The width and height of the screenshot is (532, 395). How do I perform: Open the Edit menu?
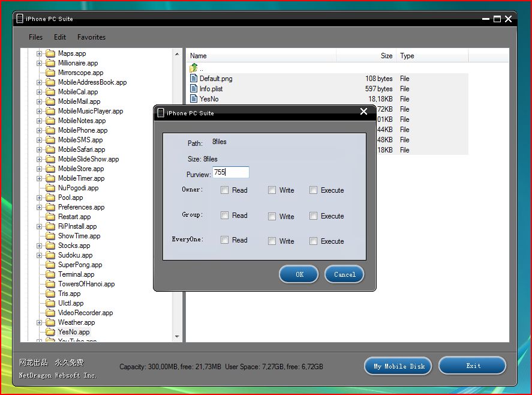pyautogui.click(x=60, y=37)
